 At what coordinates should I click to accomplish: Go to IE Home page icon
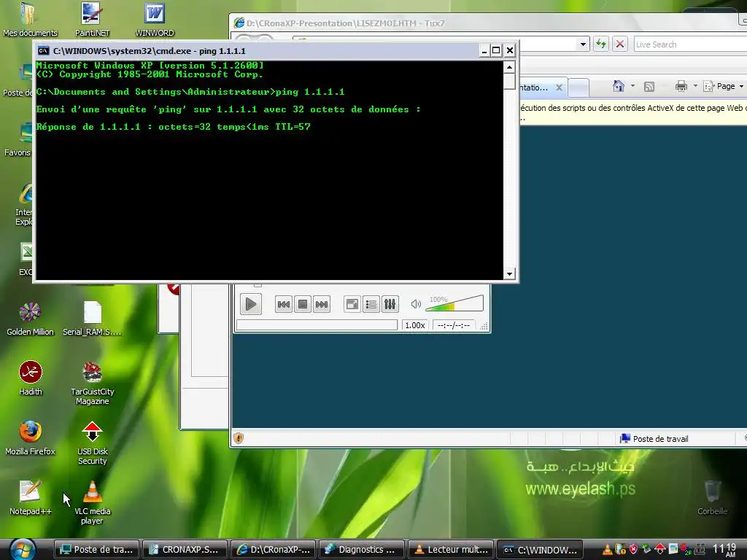pyautogui.click(x=619, y=86)
